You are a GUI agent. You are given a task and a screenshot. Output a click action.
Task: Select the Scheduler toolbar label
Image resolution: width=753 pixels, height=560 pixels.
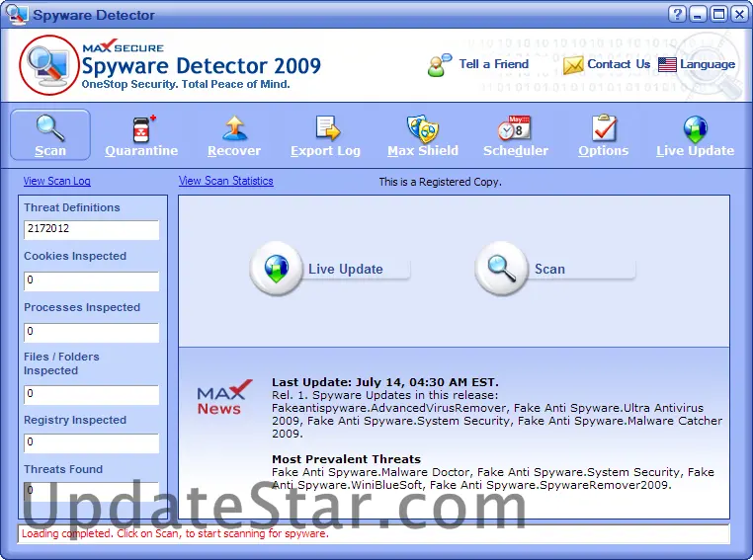[x=515, y=151]
